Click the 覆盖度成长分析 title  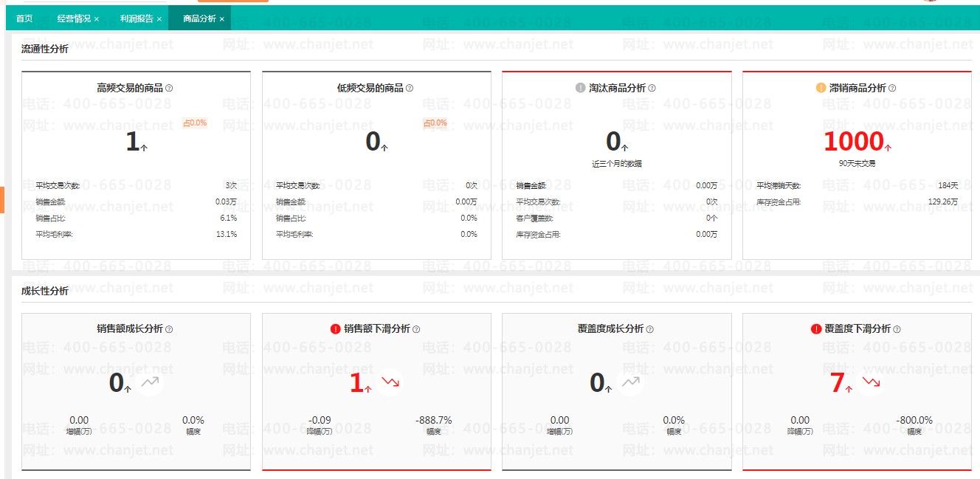pyautogui.click(x=610, y=329)
